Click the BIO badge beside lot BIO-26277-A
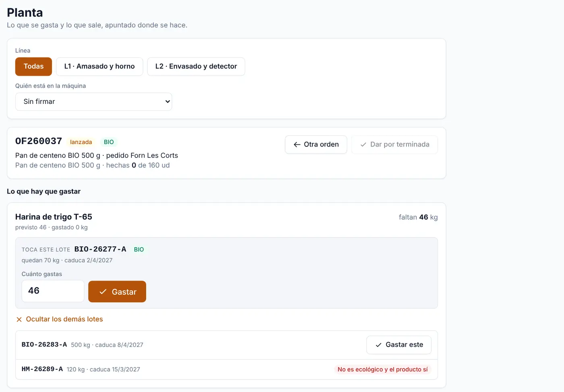 tap(139, 250)
